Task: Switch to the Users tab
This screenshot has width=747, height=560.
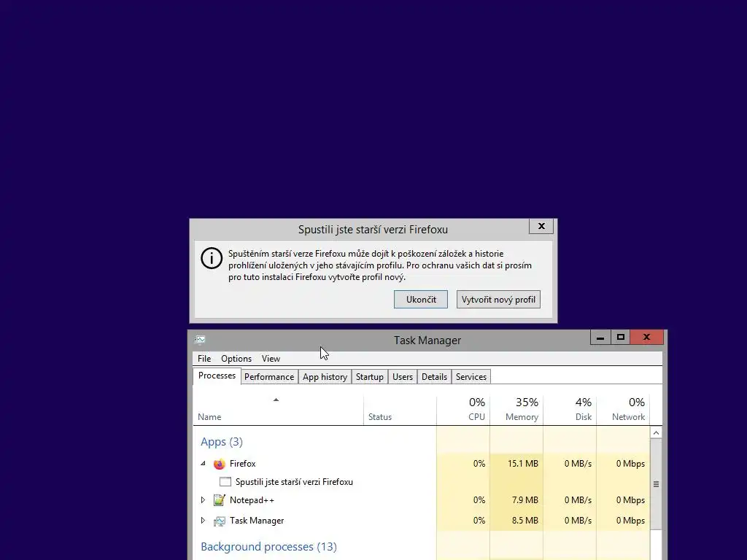Action: coord(403,377)
